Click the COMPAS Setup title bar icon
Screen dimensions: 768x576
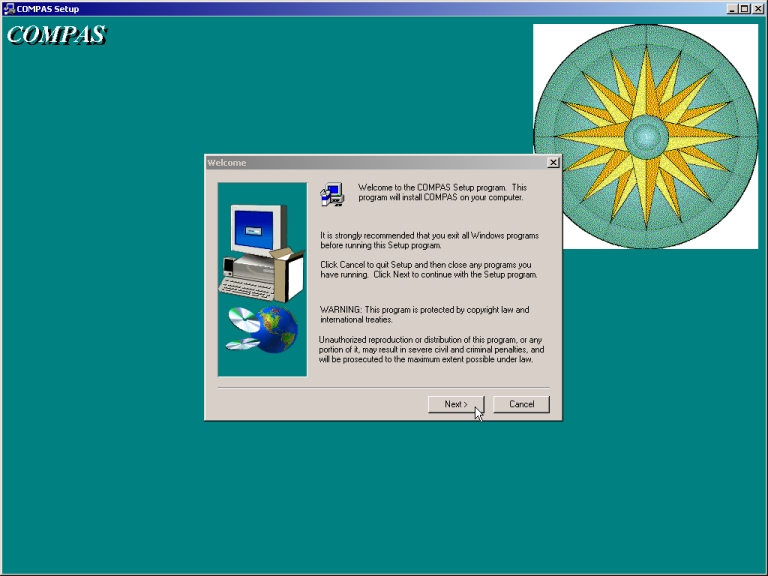coord(9,9)
